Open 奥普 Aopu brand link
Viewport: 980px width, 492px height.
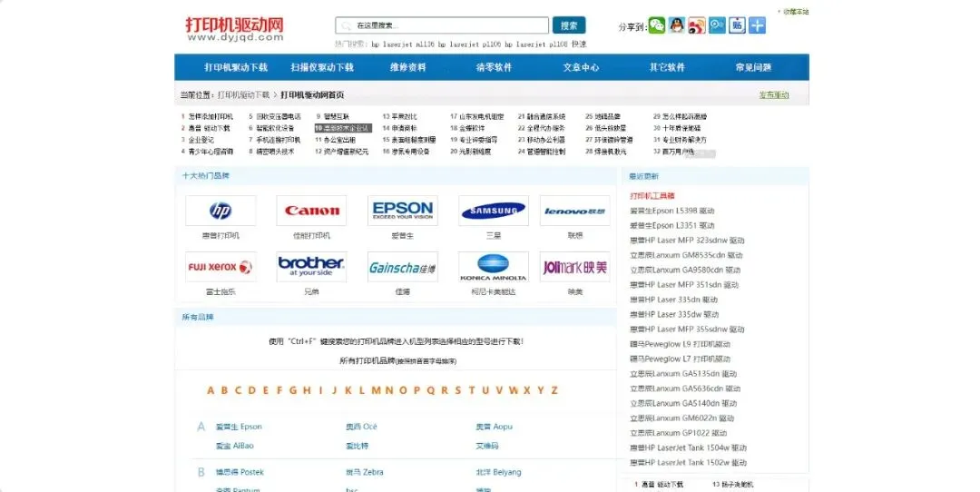494,427
